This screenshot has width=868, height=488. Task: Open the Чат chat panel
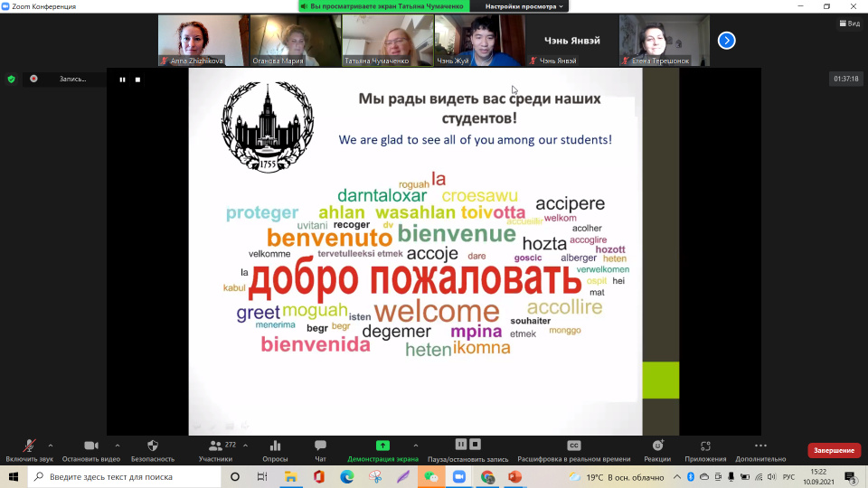click(x=320, y=446)
